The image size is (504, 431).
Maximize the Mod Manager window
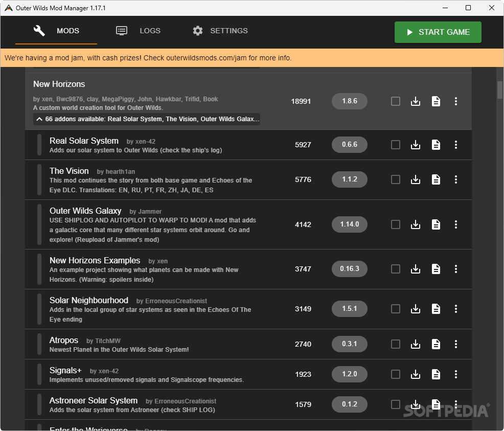468,8
